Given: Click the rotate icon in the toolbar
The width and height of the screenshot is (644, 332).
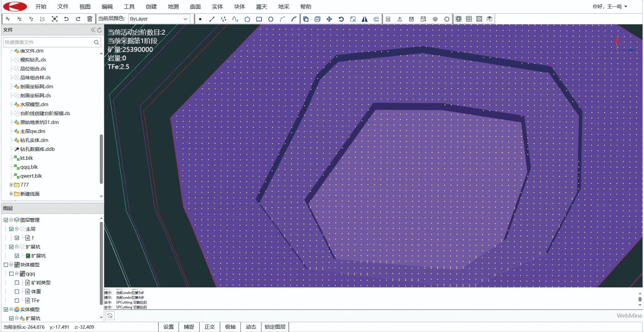Looking at the screenshot, I should click(x=341, y=19).
